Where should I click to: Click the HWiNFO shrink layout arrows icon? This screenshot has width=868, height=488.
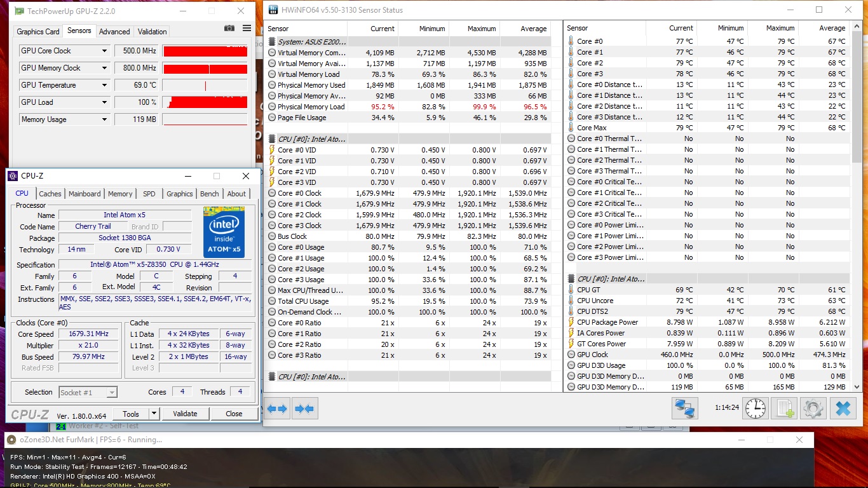[304, 409]
